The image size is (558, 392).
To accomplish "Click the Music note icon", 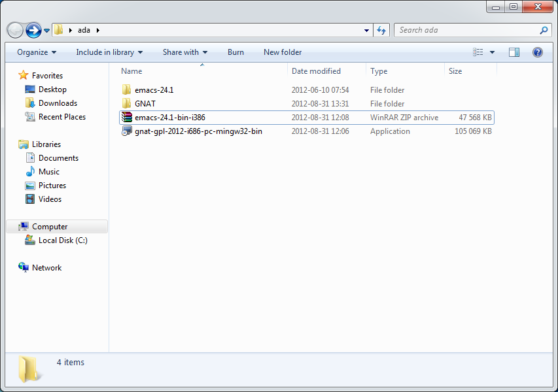I will [x=30, y=171].
